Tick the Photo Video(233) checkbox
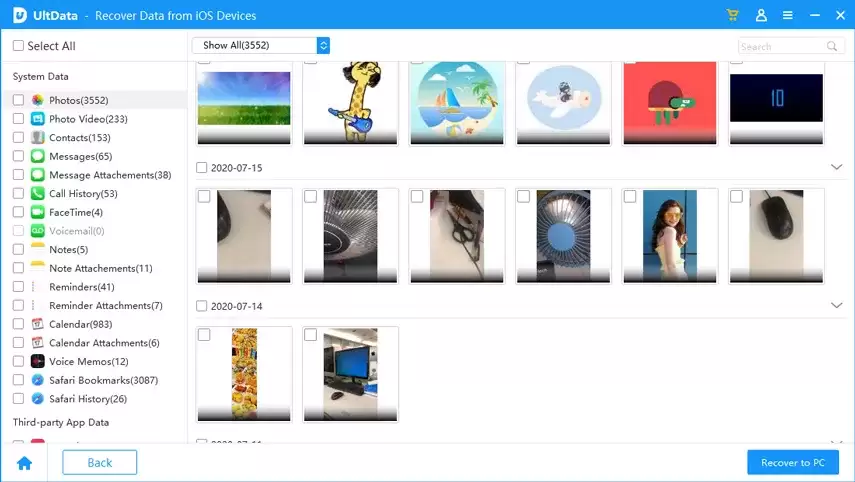Screen dimensions: 855x482 coord(18,118)
